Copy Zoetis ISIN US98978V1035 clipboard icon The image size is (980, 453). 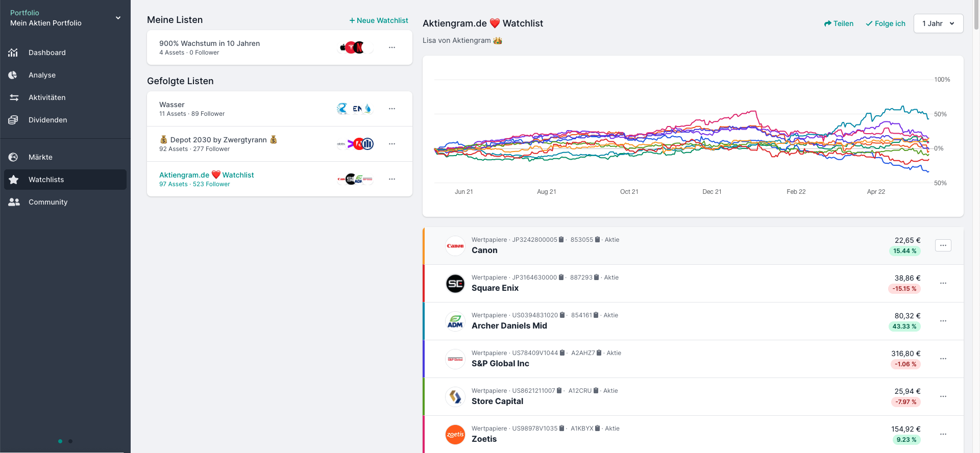[x=561, y=428]
